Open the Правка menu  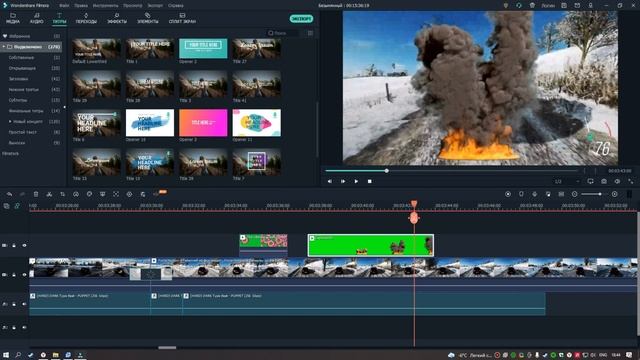81,6
